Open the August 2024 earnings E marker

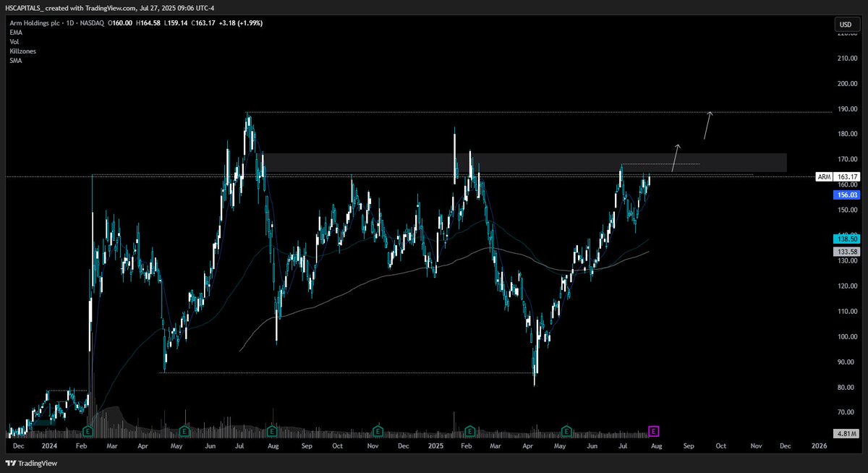272,431
